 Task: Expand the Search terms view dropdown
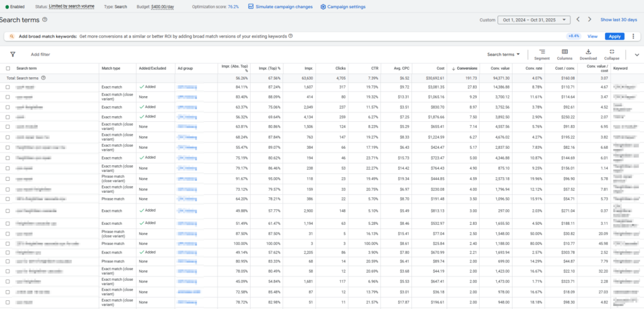pos(504,55)
